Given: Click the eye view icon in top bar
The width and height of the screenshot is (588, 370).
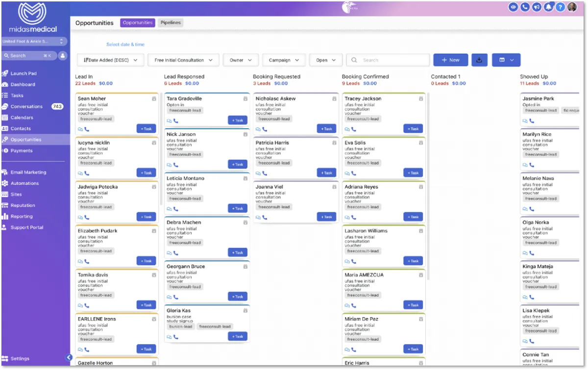Looking at the screenshot, I should 513,7.
